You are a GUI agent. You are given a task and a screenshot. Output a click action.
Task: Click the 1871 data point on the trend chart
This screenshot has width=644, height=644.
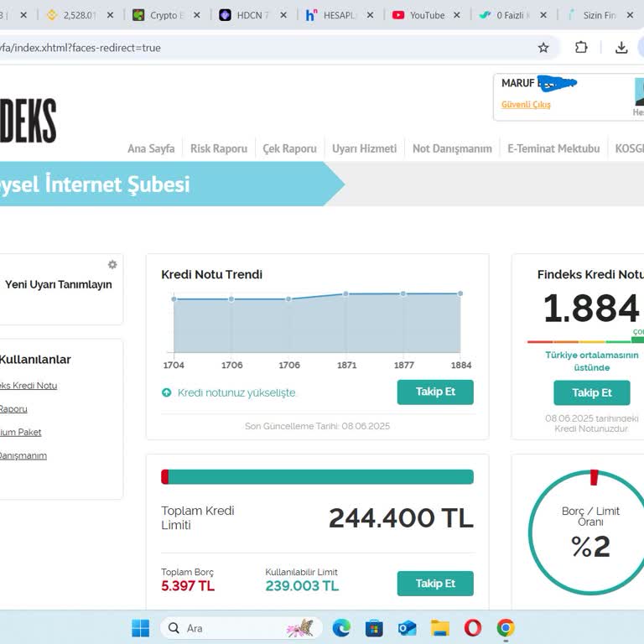(x=345, y=293)
